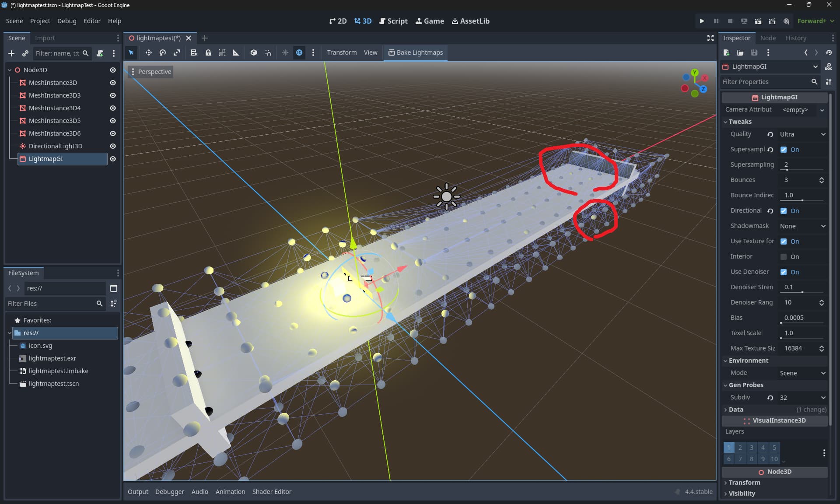The height and width of the screenshot is (504, 840).
Task: Select the Scale mode tool
Action: 177,52
